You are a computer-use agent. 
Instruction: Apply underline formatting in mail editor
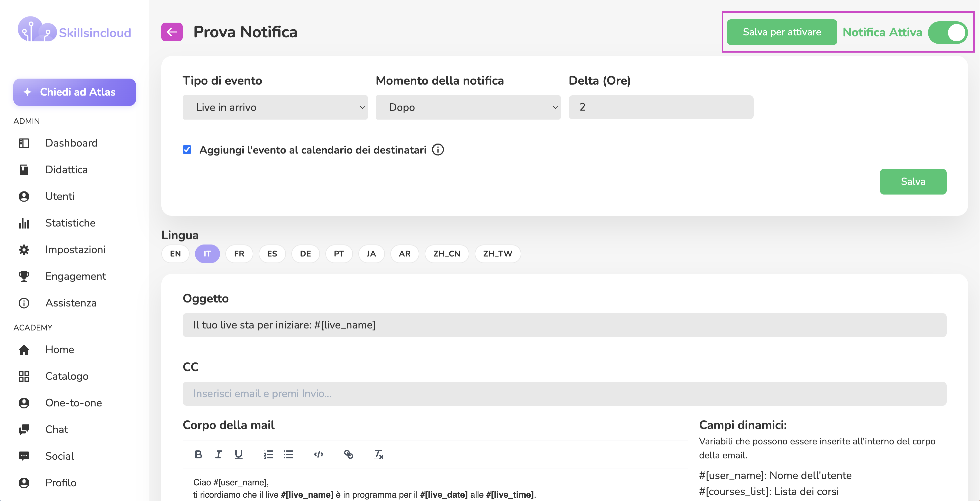(x=239, y=454)
